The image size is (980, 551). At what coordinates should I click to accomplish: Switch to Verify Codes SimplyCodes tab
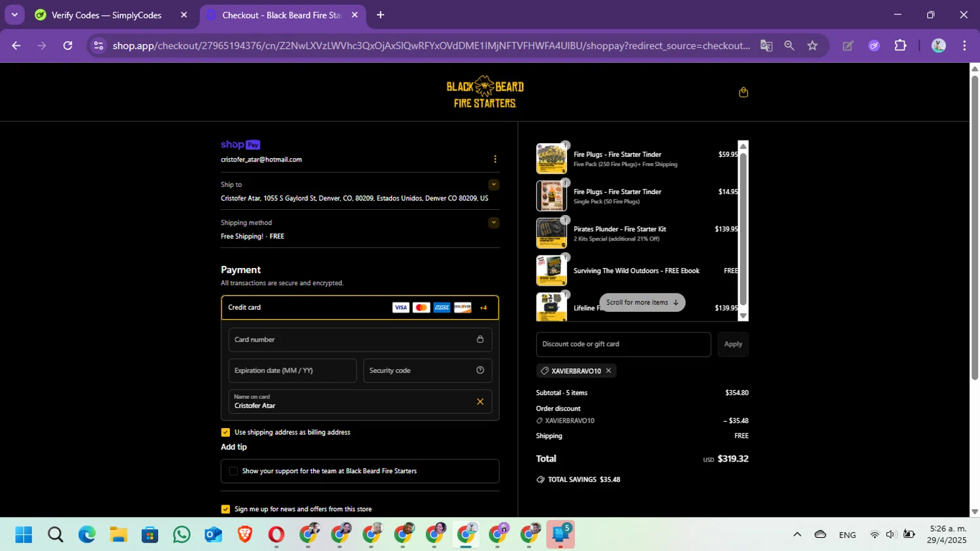[x=106, y=15]
